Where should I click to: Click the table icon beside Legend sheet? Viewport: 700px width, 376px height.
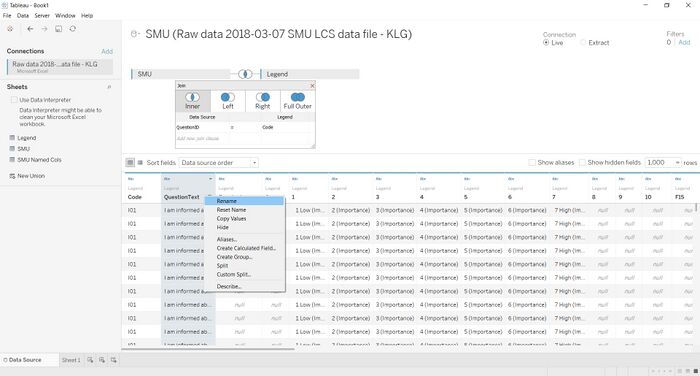12,138
